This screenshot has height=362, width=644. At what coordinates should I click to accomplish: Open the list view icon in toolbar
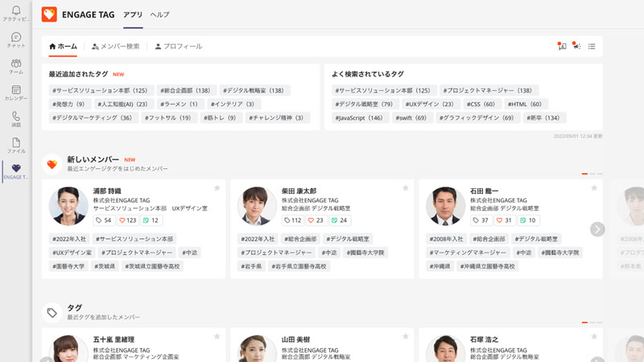(592, 47)
